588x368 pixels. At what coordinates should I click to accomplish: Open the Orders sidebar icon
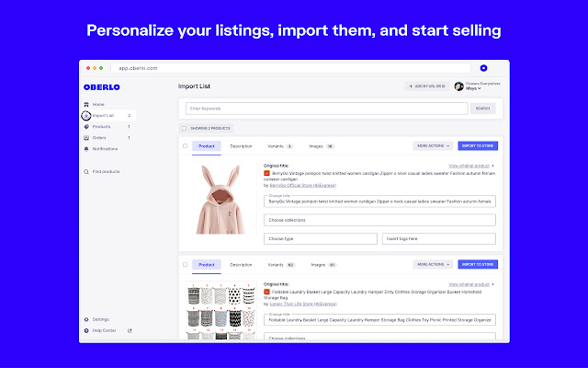coord(86,138)
